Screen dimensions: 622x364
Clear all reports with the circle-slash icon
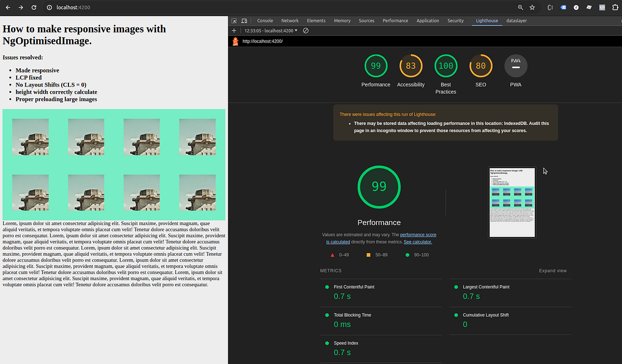(306, 31)
